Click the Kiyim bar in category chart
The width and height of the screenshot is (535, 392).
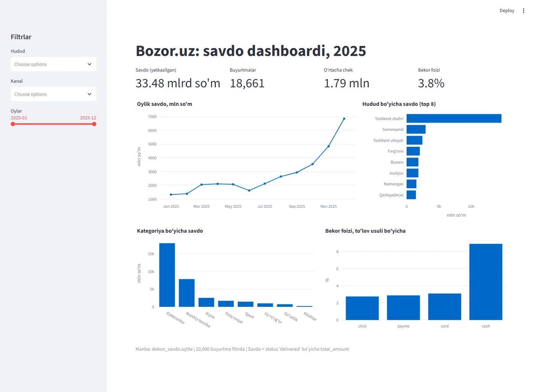coord(206,302)
